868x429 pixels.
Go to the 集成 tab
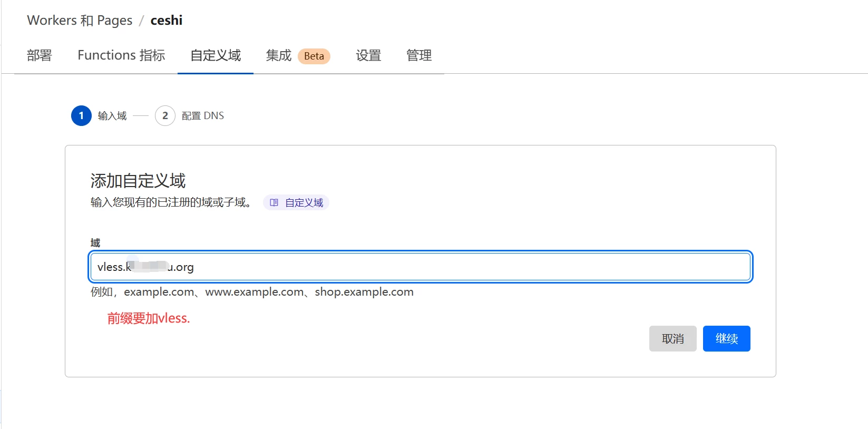278,55
